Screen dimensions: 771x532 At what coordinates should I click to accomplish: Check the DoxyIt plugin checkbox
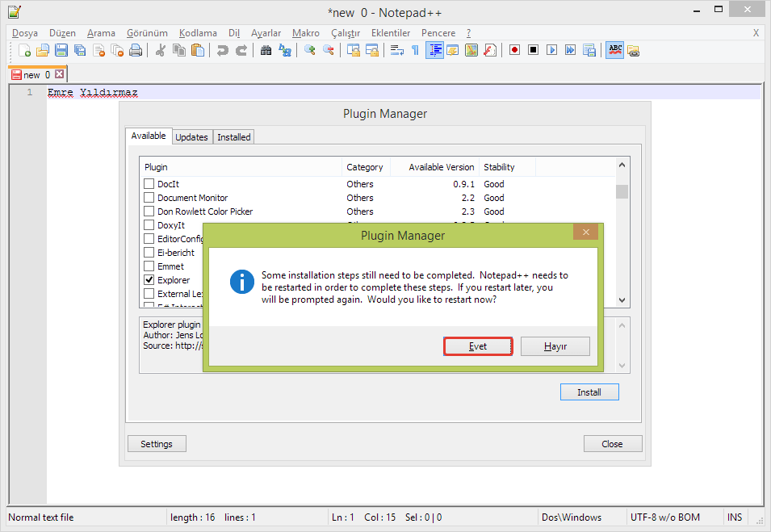149,225
